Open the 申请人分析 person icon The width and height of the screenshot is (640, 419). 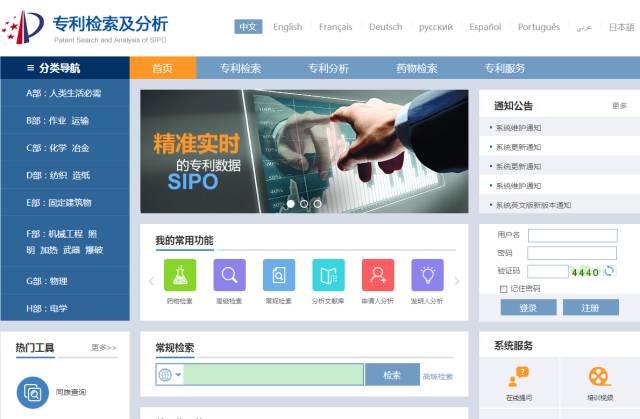point(378,275)
